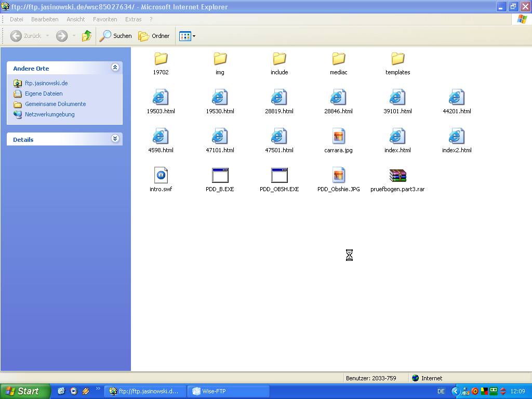532x399 pixels.
Task: Click the Up one level folder icon
Action: 87,36
